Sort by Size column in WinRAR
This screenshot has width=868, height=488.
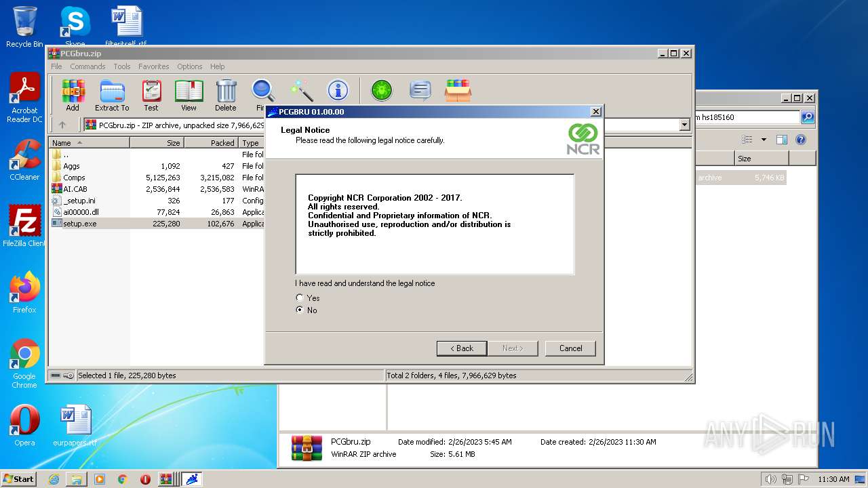click(x=157, y=142)
